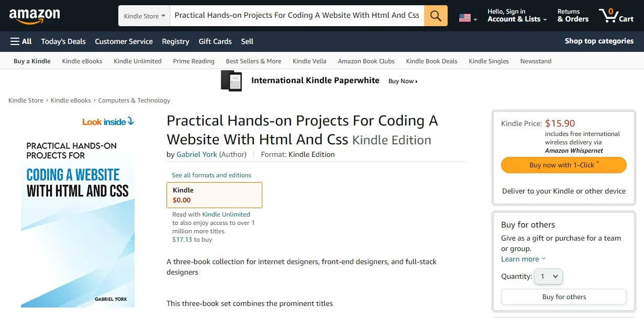Open Hello, Sign in Account & Lists
644x318 pixels.
(x=516, y=15)
